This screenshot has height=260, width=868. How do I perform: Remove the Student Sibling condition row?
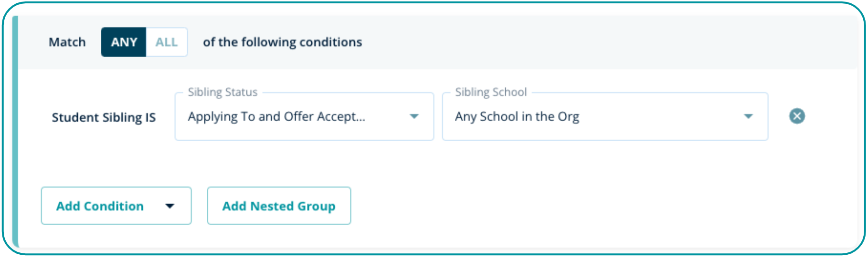tap(796, 116)
